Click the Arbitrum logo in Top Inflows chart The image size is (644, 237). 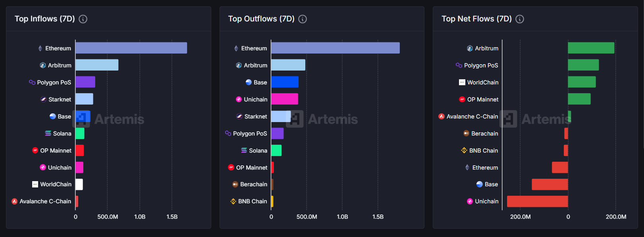[x=43, y=65]
